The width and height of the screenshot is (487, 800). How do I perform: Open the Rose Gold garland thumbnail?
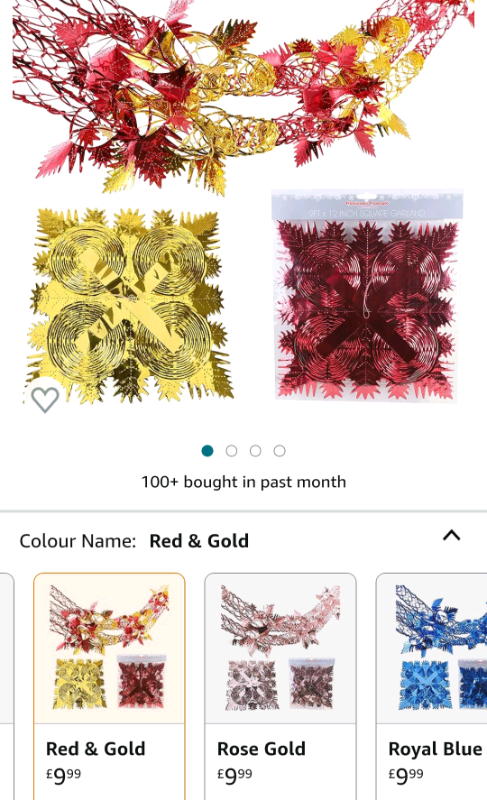tap(280, 648)
